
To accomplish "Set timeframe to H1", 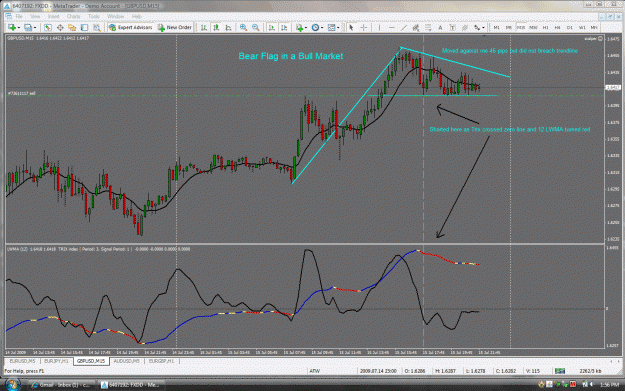I will (x=545, y=28).
